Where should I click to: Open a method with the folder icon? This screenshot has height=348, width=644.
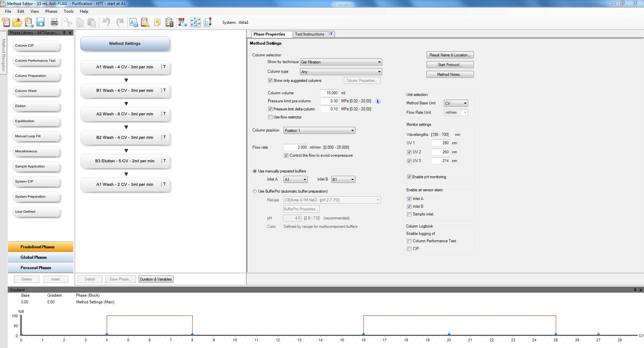pos(17,22)
